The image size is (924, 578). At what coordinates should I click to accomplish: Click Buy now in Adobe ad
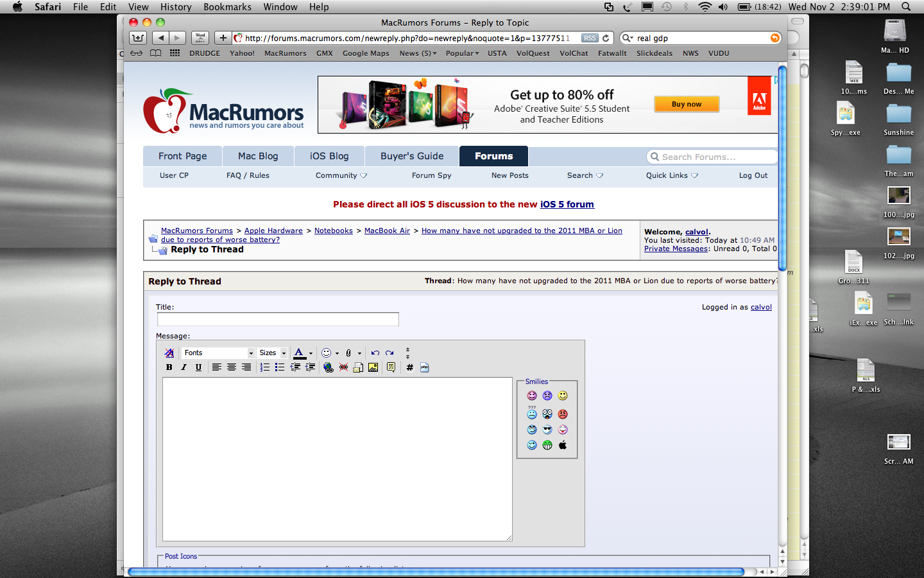tap(687, 104)
